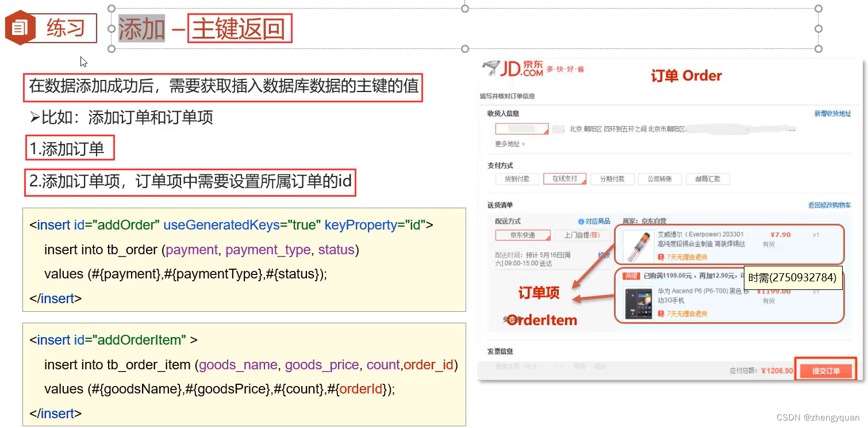Click the 7天无理由退货 icon under the Everpower item
This screenshot has width=868, height=428.
pyautogui.click(x=661, y=257)
